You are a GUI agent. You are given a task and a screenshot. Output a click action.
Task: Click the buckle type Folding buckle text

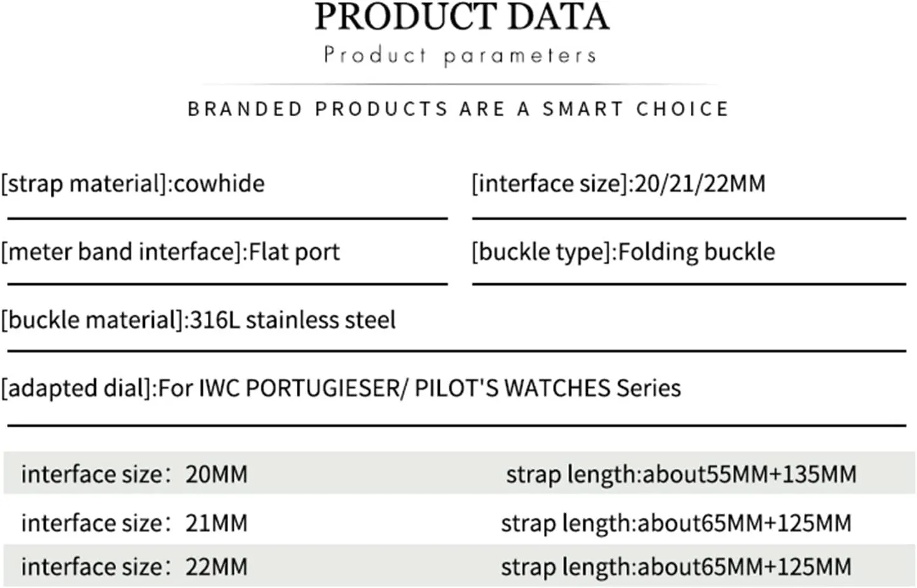623,251
